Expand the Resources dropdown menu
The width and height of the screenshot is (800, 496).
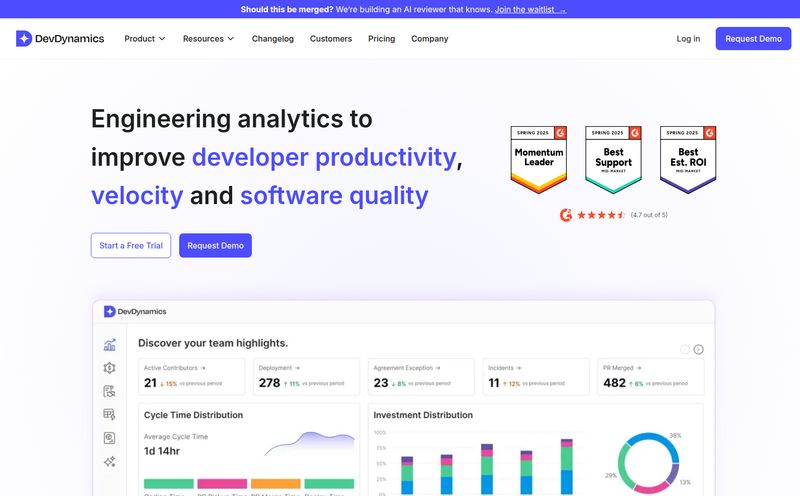pos(208,39)
